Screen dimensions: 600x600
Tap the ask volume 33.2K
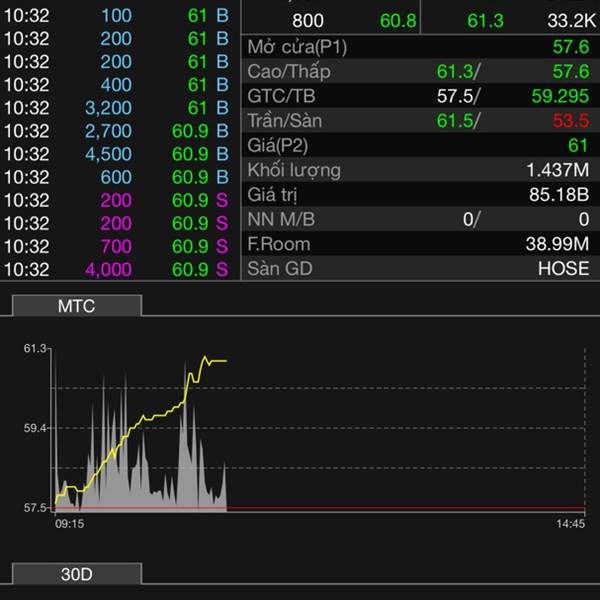pos(572,21)
